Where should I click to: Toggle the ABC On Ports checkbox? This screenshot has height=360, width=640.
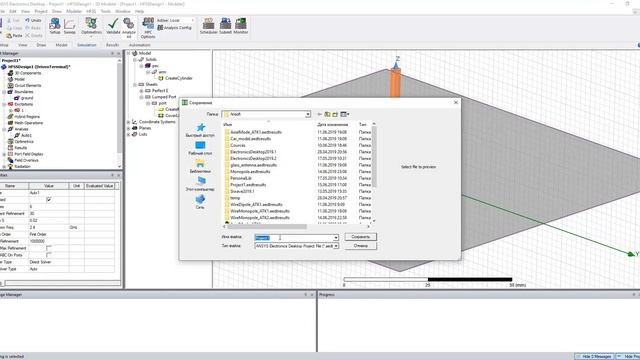click(49, 255)
